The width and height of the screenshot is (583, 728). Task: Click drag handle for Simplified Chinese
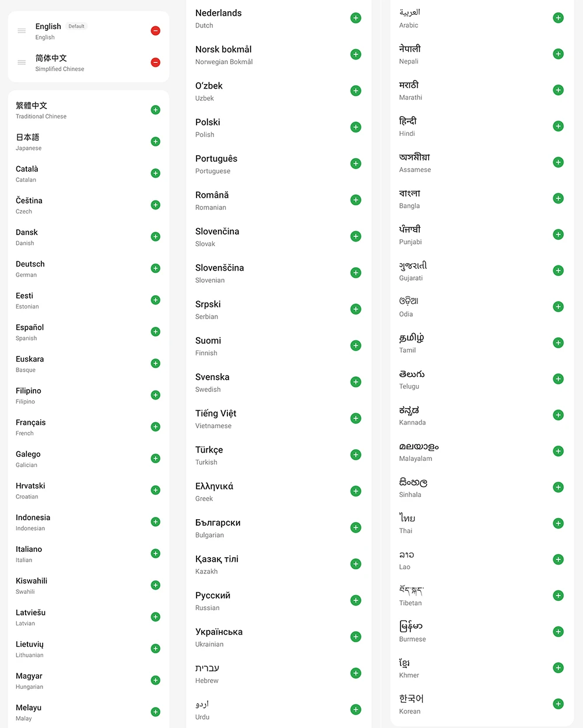tap(22, 62)
